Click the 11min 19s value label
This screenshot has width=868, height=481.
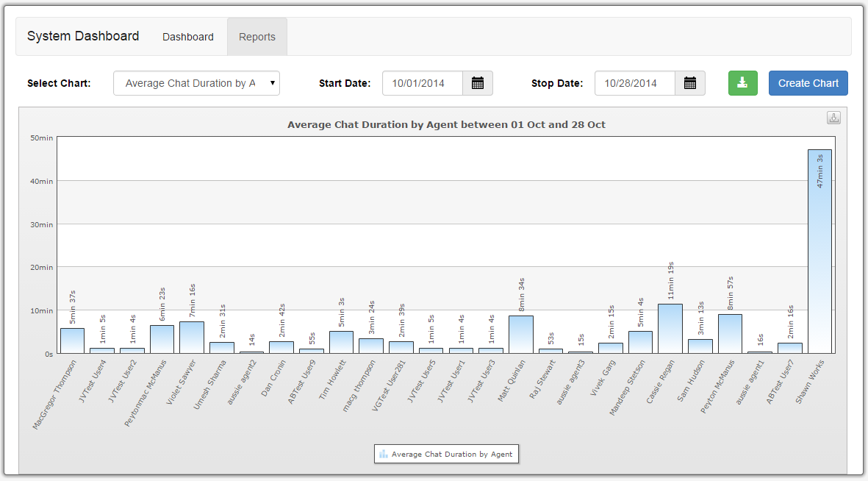pos(670,280)
